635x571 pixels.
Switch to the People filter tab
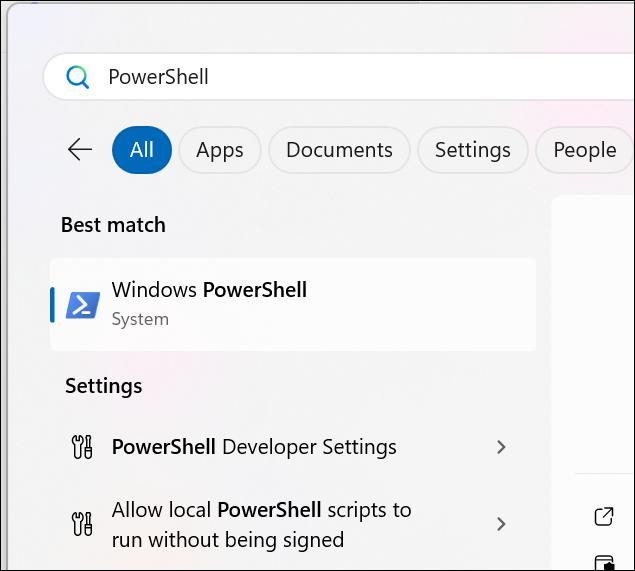584,150
